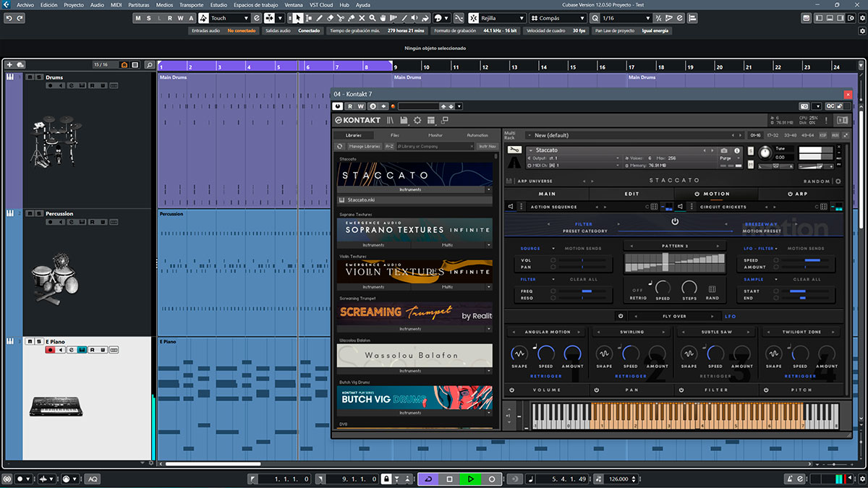Image resolution: width=868 pixels, height=488 pixels.
Task: Undo last action with toolbar undo arrow
Action: click(x=10, y=18)
